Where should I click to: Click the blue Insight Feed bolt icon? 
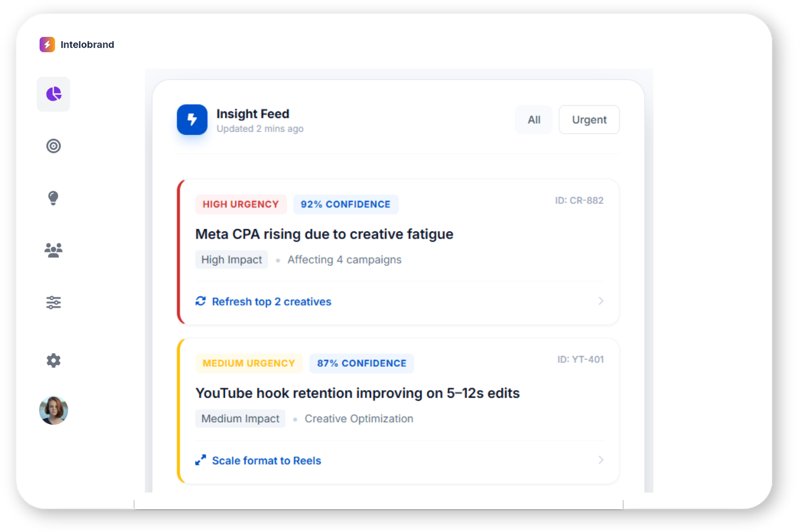point(192,120)
